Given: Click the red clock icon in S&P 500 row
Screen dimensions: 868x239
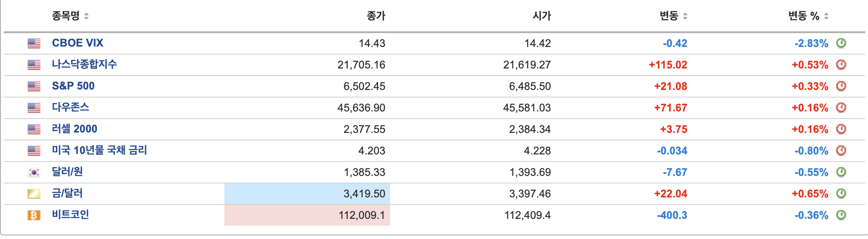Looking at the screenshot, I should [841, 86].
